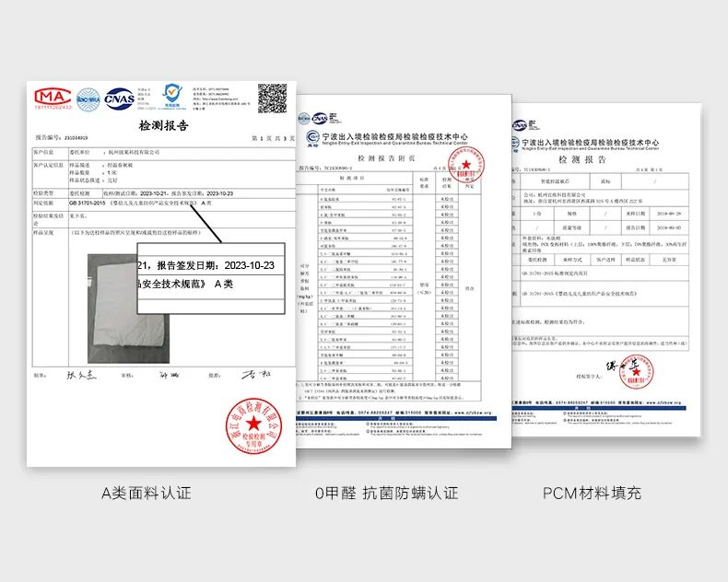Click the 符合 verdict cell in middle report
The width and height of the screenshot is (728, 582).
[469, 288]
